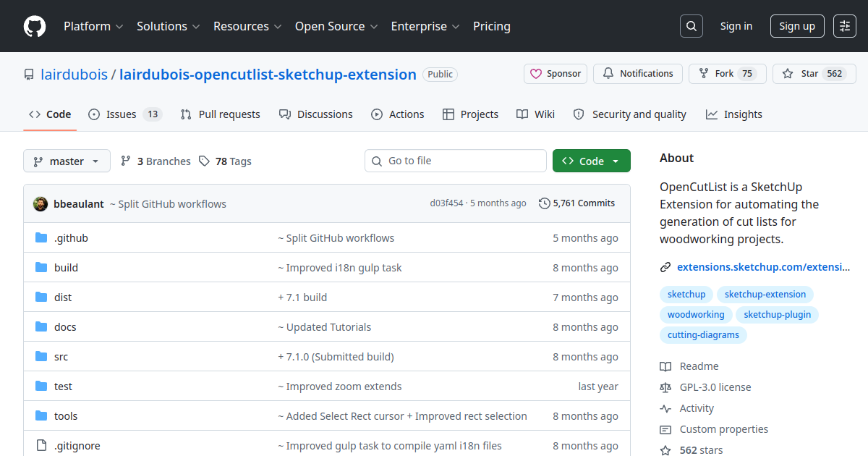Click the pulse icon next to Activity
Viewport: 868px width, 456px height.
coord(665,408)
